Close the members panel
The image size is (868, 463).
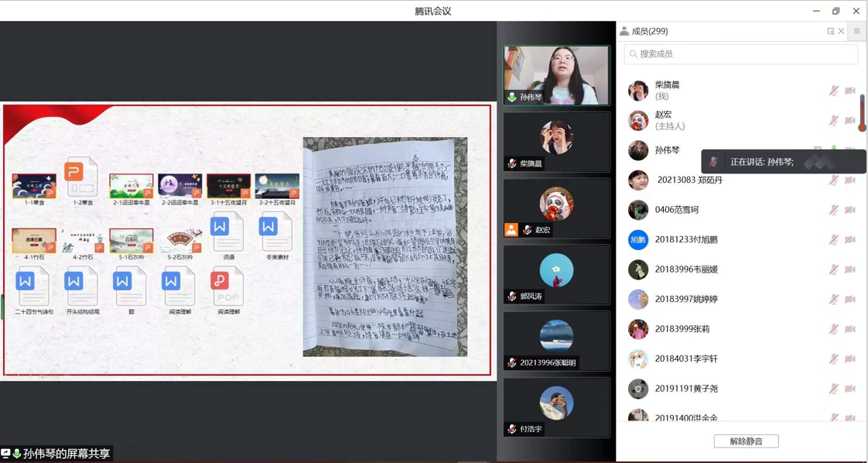coord(842,32)
